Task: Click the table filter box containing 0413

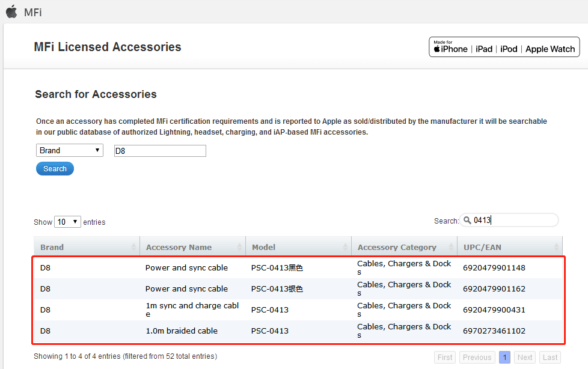Action: click(x=511, y=220)
